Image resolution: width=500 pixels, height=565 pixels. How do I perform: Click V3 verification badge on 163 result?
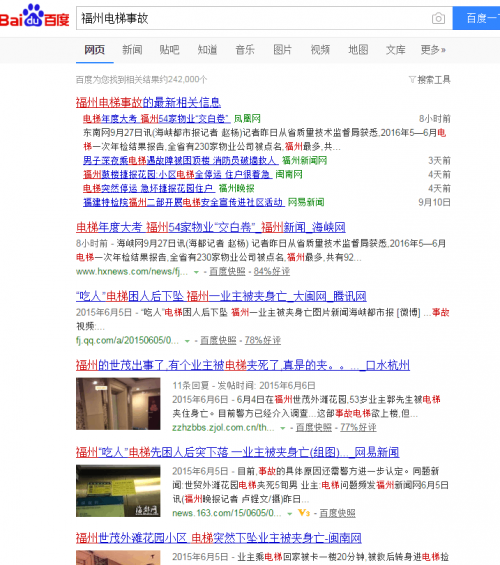pos(304,513)
